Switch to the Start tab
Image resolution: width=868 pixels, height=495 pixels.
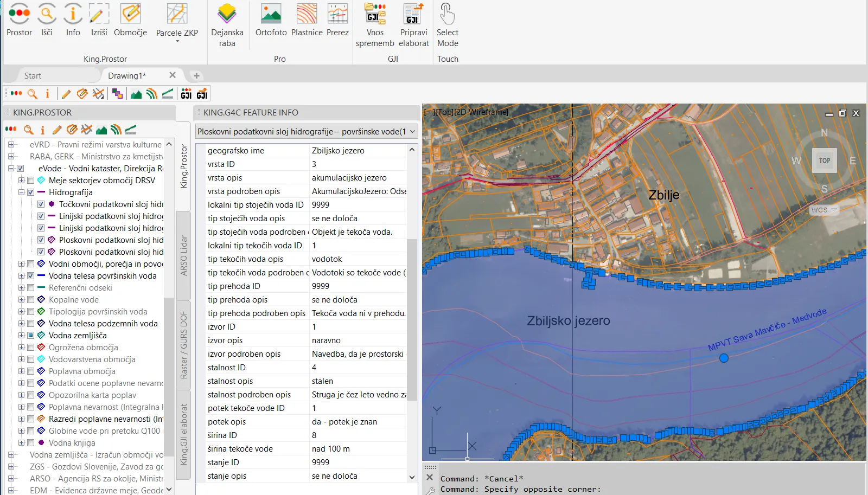[x=33, y=76]
